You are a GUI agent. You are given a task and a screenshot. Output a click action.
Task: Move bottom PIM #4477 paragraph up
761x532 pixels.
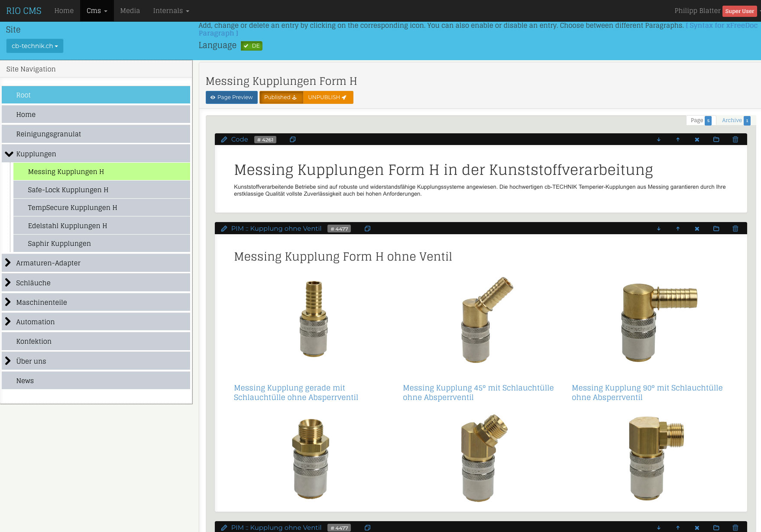click(678, 528)
